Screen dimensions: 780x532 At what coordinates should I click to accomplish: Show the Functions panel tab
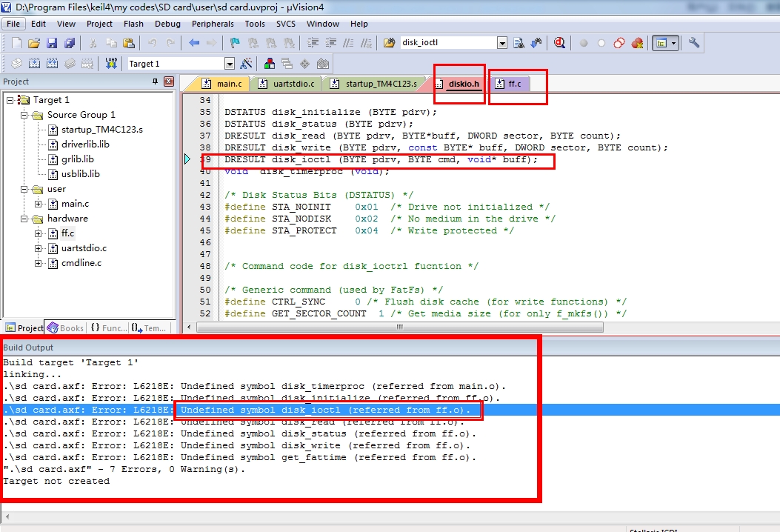(x=108, y=328)
